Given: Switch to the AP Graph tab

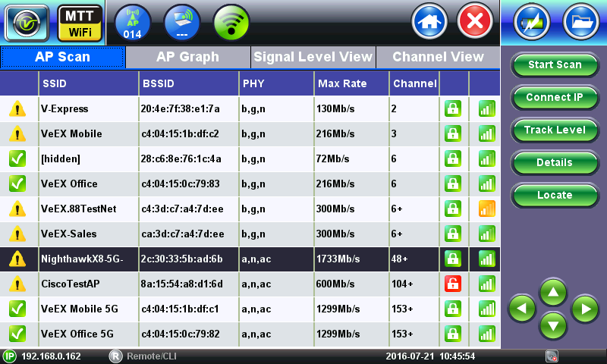Looking at the screenshot, I should point(187,57).
